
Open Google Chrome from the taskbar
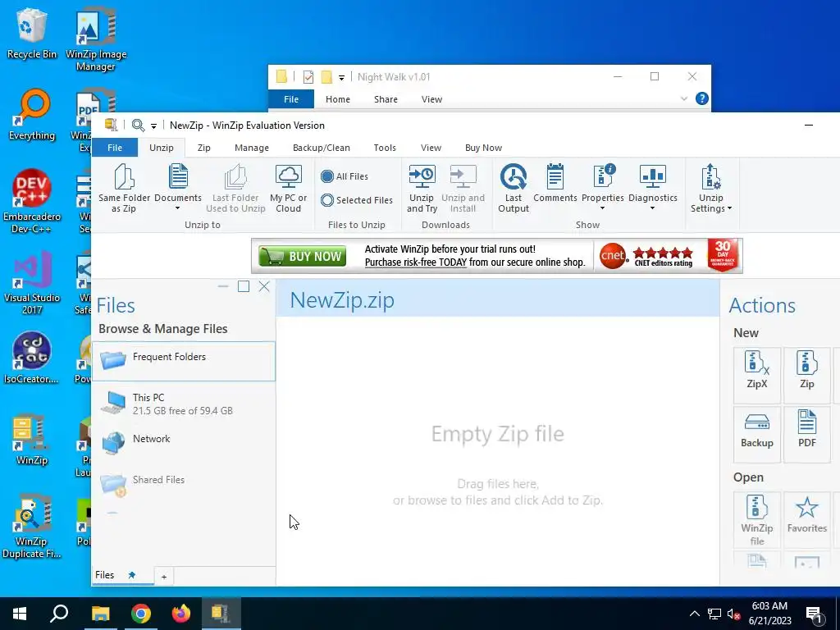click(x=141, y=614)
